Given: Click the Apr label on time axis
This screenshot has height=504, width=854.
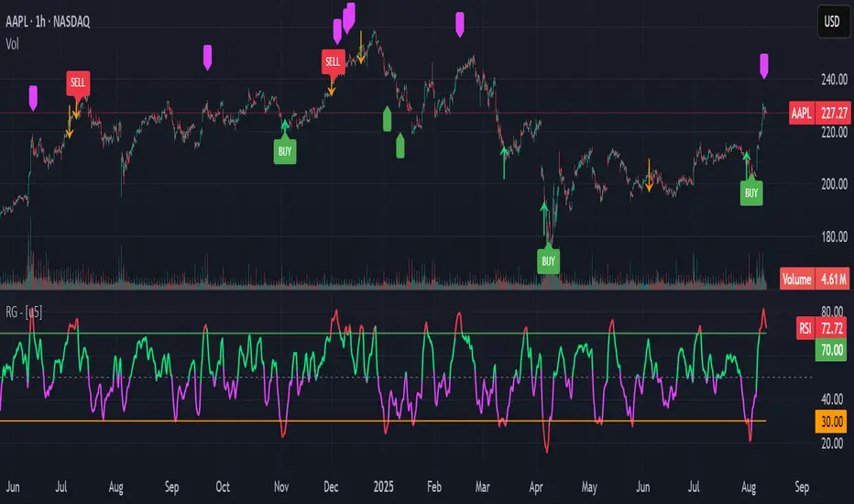Looking at the screenshot, I should click(536, 487).
